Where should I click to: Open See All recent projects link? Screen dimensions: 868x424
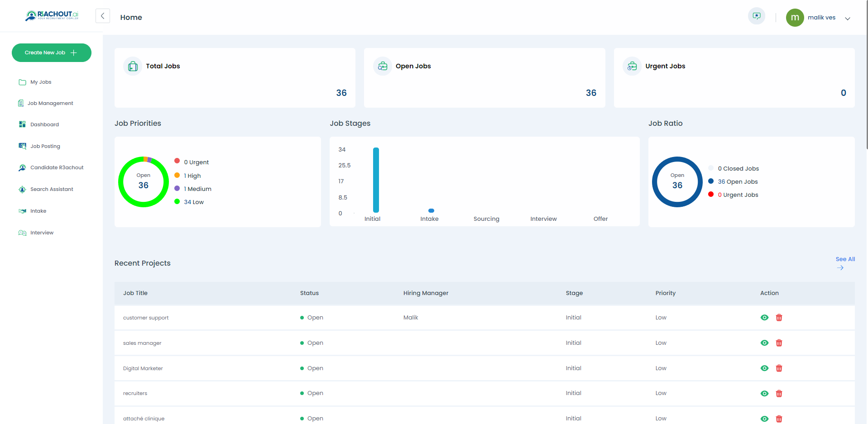pos(845,263)
